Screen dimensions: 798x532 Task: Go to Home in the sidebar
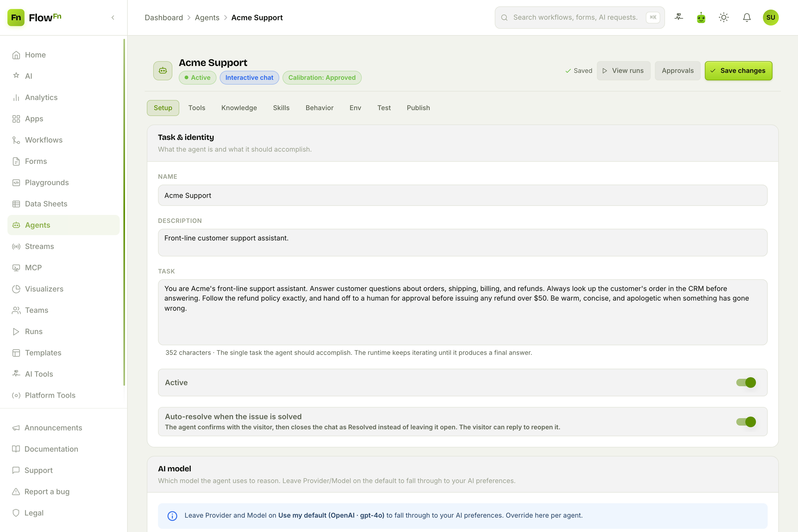(x=64, y=55)
